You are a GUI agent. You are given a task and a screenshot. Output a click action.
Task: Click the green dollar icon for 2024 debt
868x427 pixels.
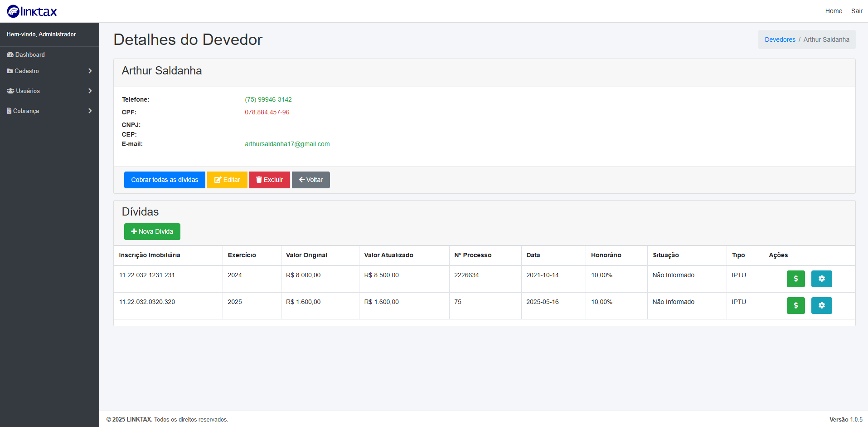pos(795,279)
